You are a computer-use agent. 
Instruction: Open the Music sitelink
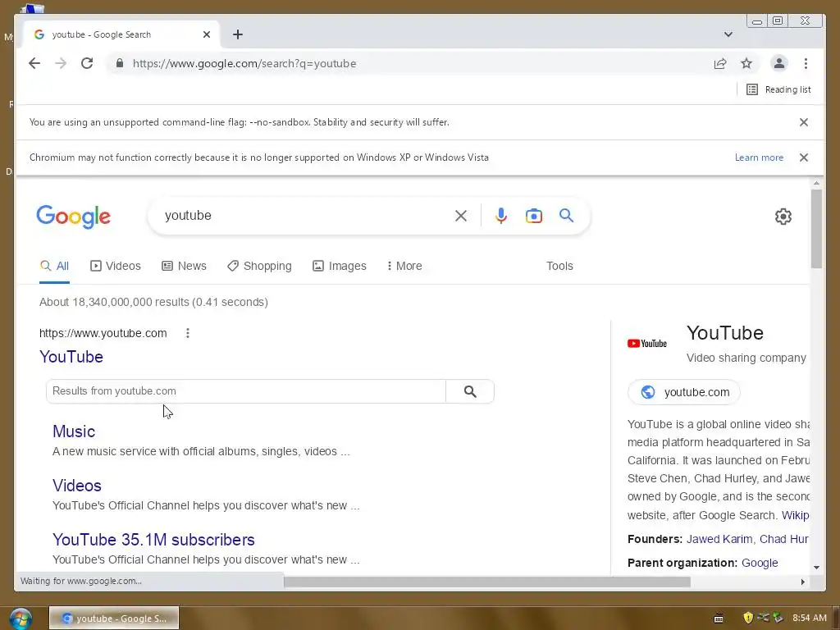74,431
